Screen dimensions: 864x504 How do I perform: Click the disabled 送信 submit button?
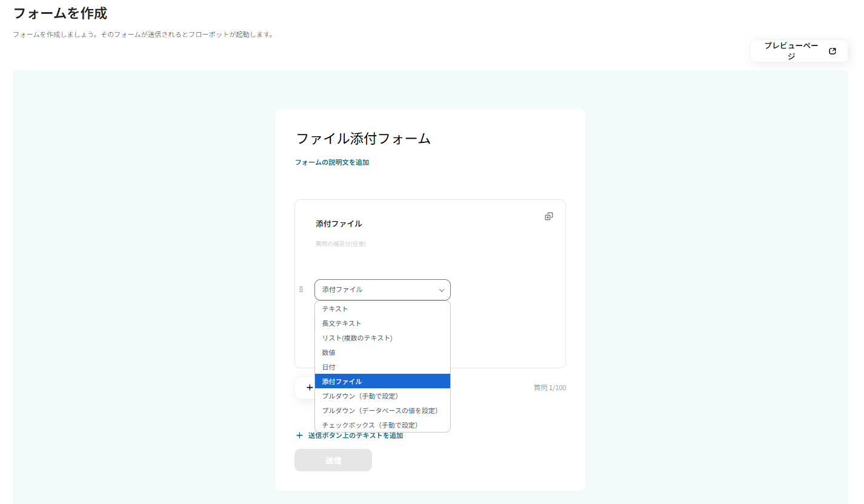(333, 460)
